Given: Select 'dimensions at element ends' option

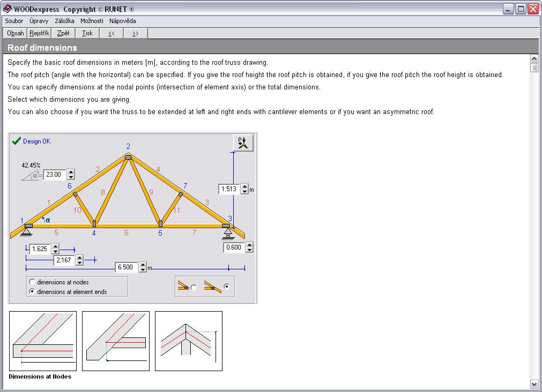Looking at the screenshot, I should [x=32, y=292].
